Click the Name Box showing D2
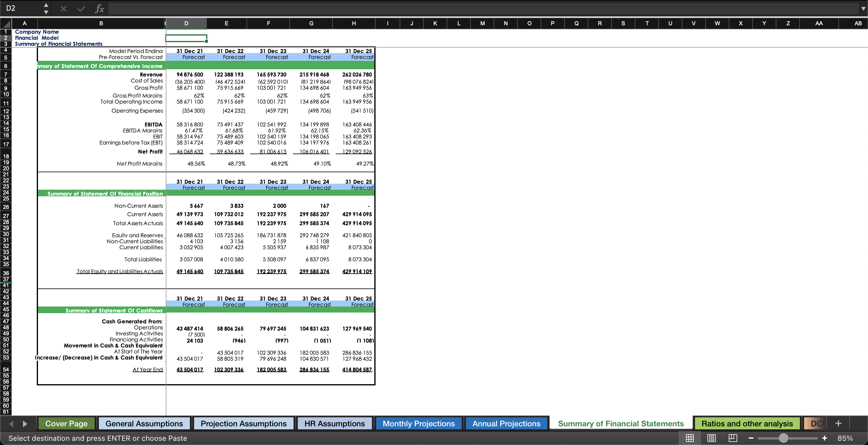The image size is (868, 445). (x=20, y=8)
